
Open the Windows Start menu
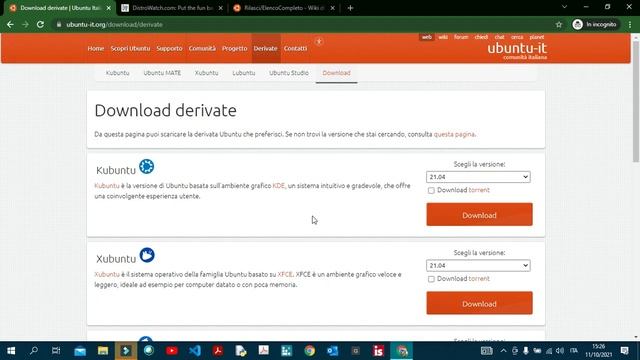coord(11,351)
